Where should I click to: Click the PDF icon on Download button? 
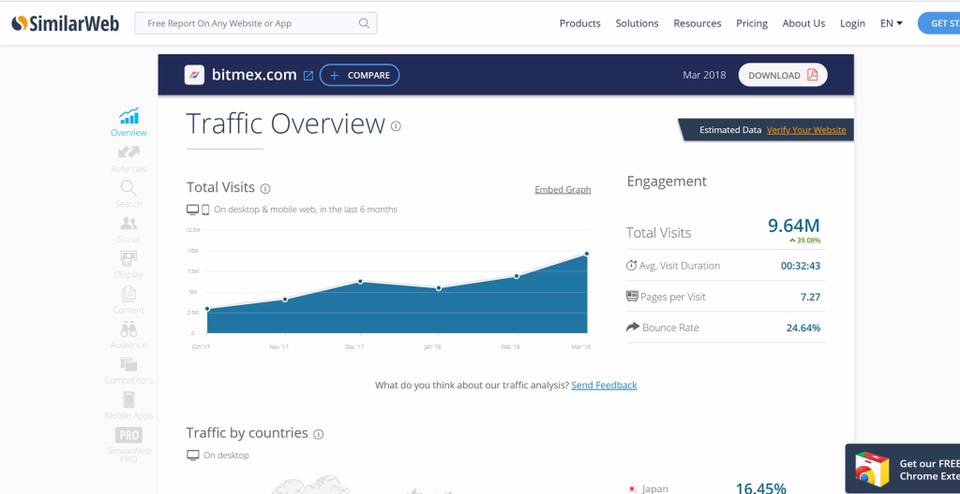(x=812, y=75)
